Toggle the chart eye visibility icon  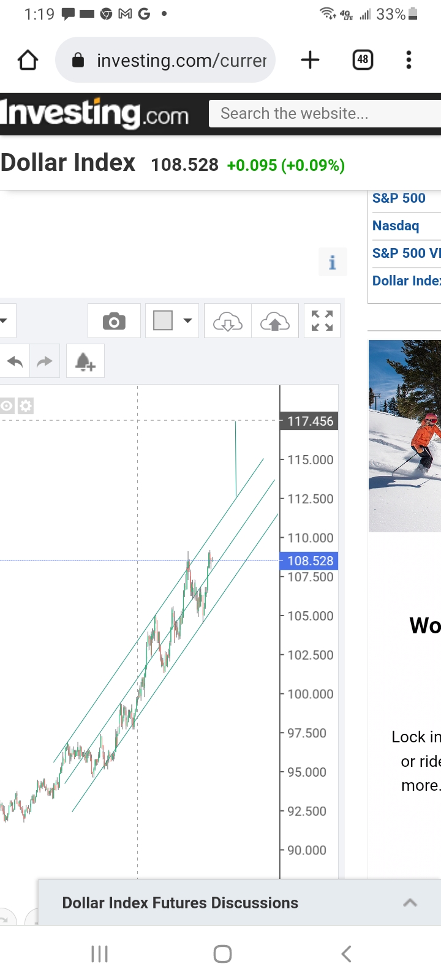point(7,405)
